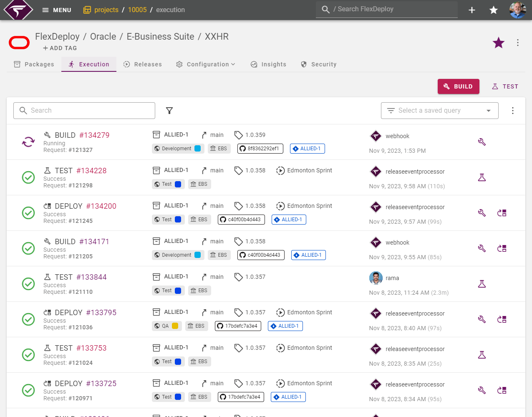
Task: Switch to the Execution tab
Action: coord(89,64)
